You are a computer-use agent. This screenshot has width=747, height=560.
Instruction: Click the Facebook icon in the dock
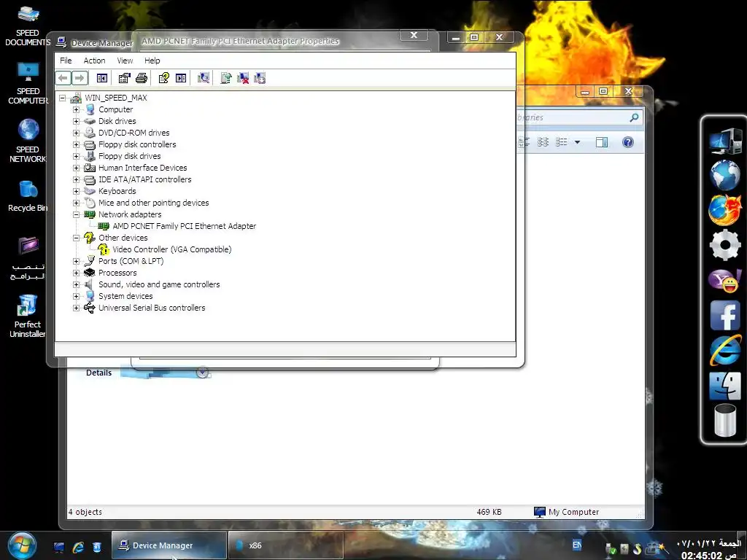point(724,315)
